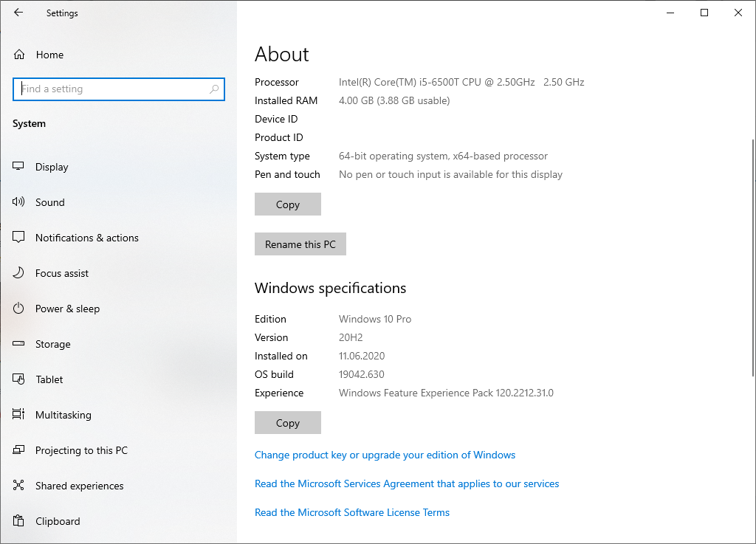756x544 pixels.
Task: Click the '64-bit operating system' text
Action: click(x=443, y=156)
